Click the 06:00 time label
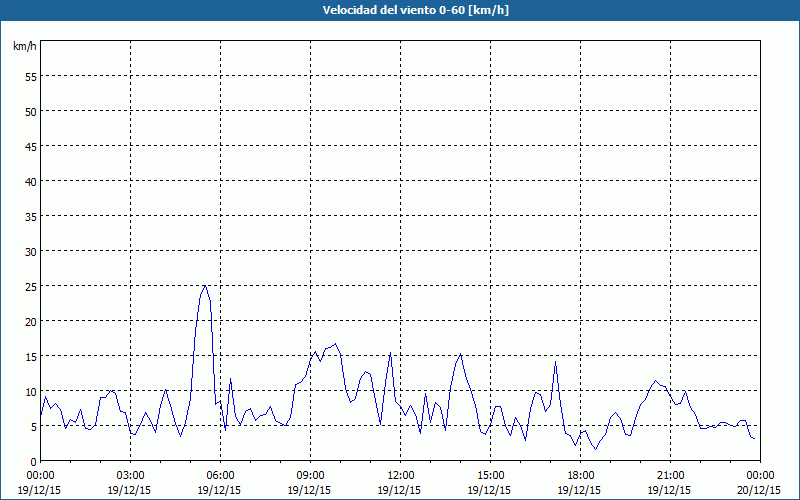800x500 pixels. pyautogui.click(x=220, y=476)
